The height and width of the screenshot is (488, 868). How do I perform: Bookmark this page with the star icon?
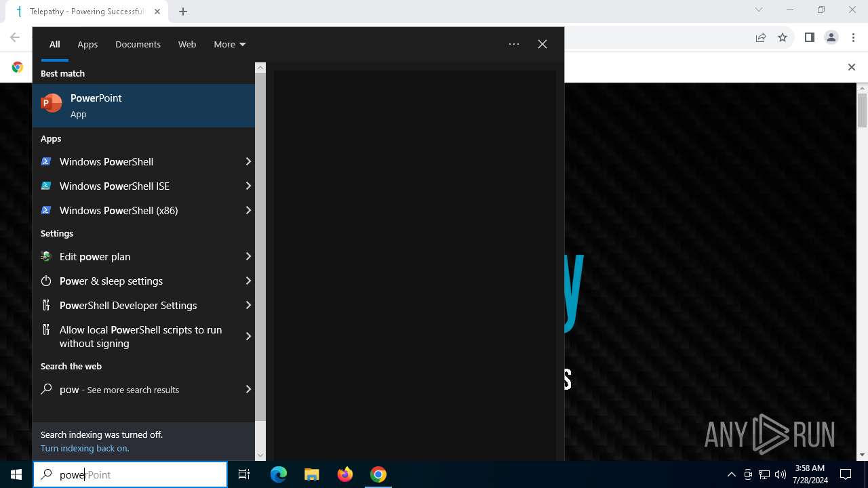(x=783, y=37)
